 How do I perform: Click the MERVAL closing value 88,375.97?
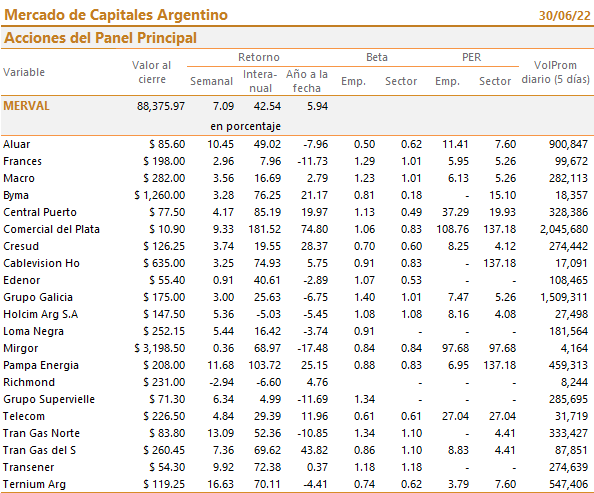(161, 106)
